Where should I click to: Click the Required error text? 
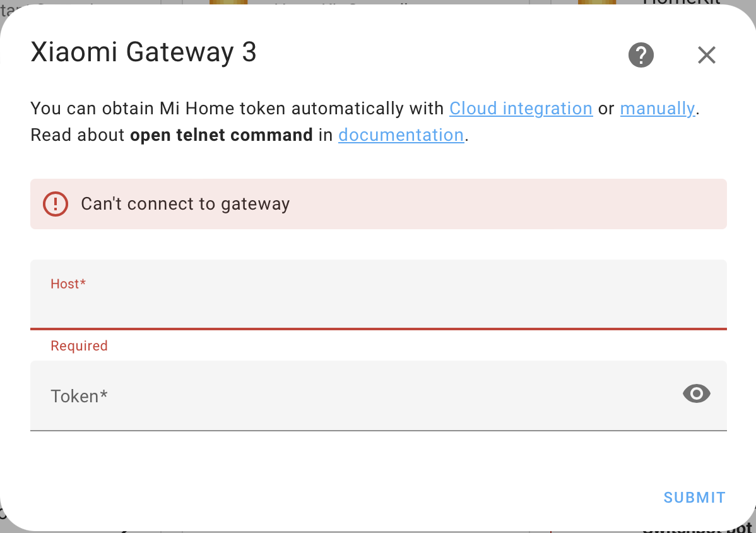pyautogui.click(x=78, y=345)
